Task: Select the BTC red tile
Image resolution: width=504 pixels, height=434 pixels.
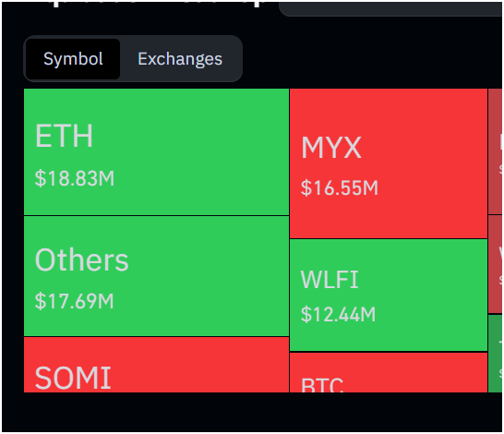Action: [x=389, y=373]
